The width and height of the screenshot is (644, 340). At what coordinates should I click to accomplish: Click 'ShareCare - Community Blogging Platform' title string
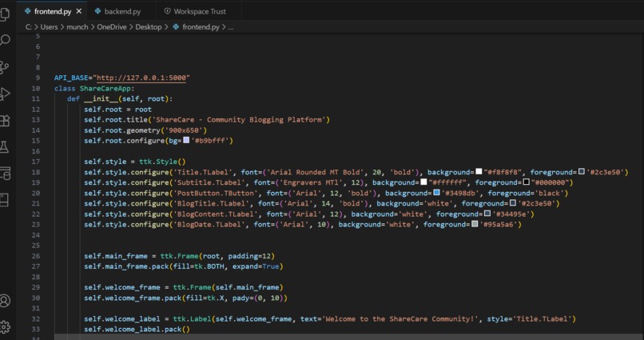coord(239,120)
